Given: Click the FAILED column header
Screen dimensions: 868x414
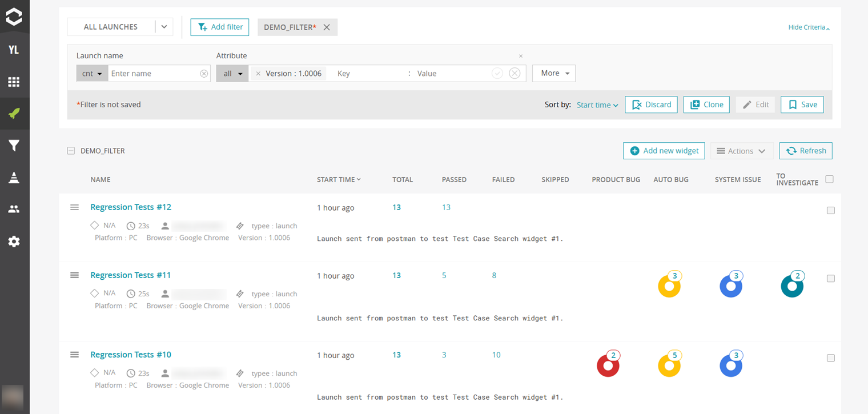Looking at the screenshot, I should click(x=503, y=179).
